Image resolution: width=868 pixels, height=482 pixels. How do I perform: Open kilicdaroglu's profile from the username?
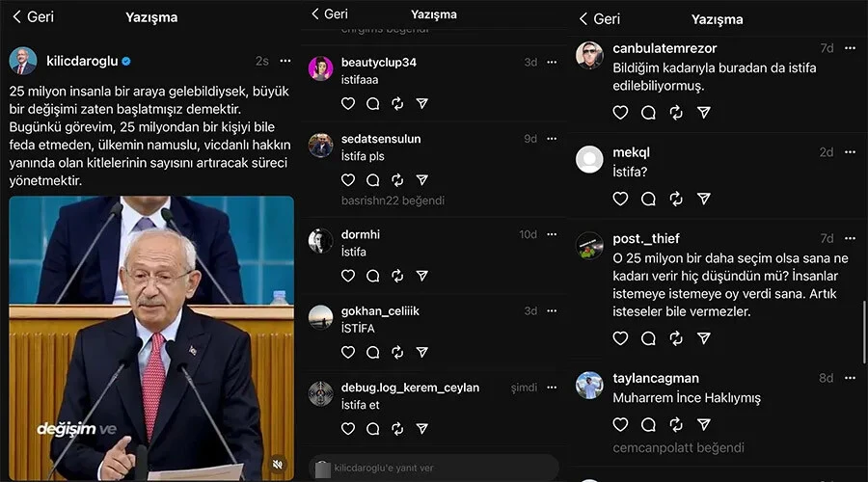click(82, 61)
